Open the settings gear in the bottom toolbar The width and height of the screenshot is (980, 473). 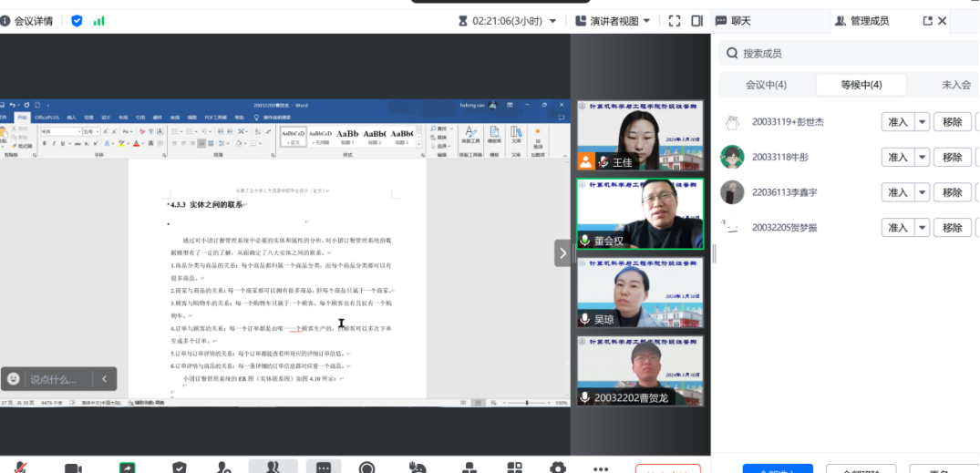click(x=558, y=468)
